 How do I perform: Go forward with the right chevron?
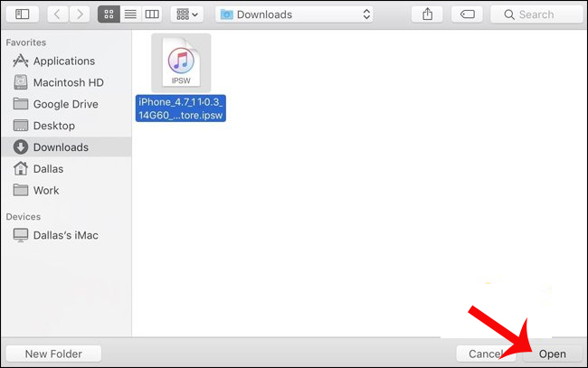pyautogui.click(x=79, y=14)
